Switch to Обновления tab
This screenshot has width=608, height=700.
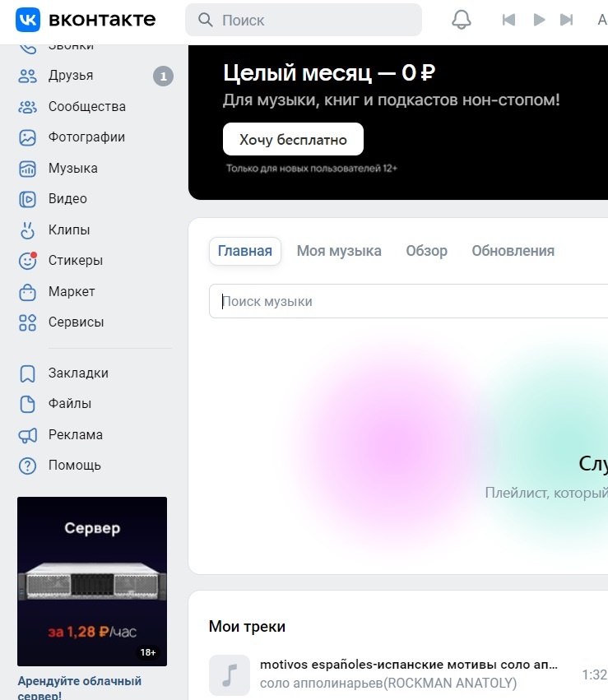[513, 251]
